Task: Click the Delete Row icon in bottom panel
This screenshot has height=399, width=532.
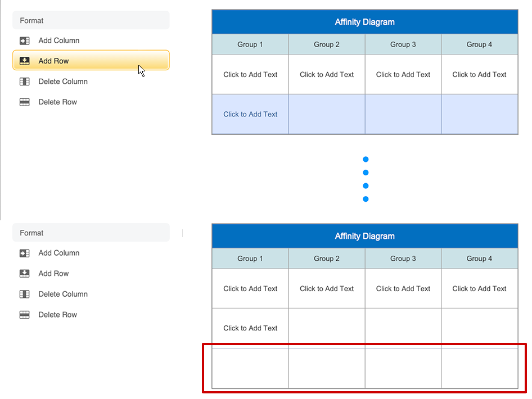Action: pos(24,315)
